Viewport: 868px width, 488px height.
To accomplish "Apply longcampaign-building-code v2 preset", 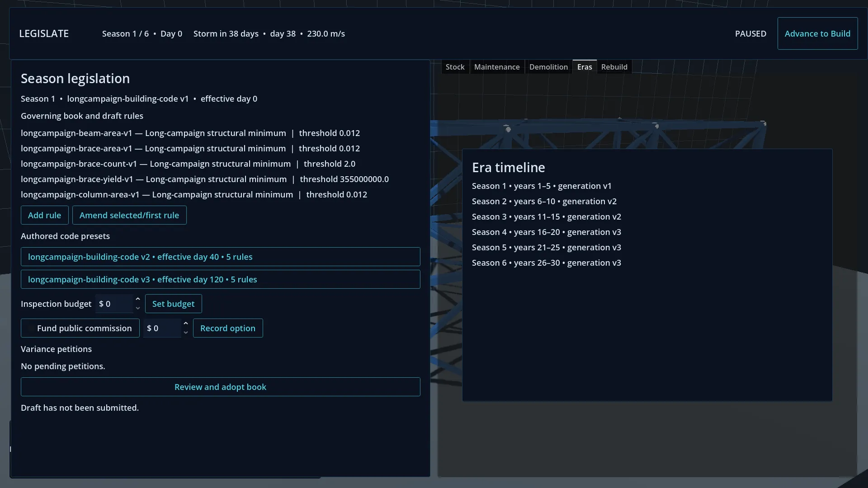I will click(220, 257).
